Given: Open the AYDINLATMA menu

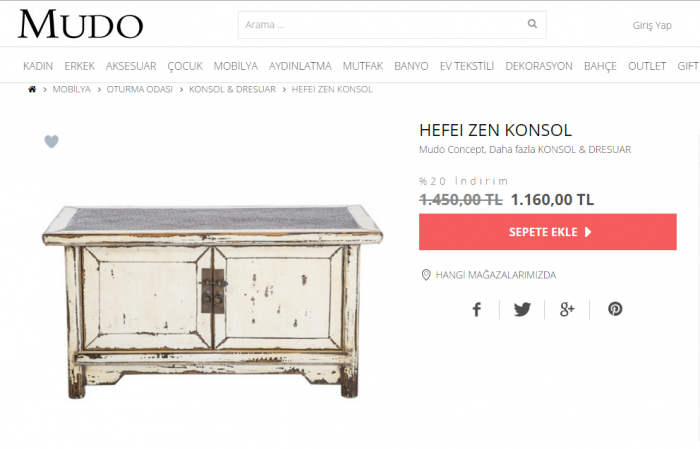Looking at the screenshot, I should pyautogui.click(x=300, y=66).
